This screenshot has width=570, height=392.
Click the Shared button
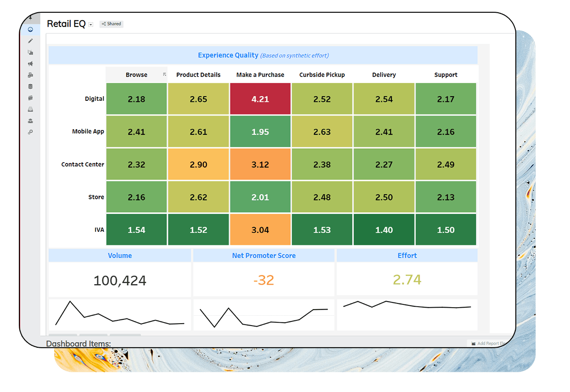[x=111, y=24]
